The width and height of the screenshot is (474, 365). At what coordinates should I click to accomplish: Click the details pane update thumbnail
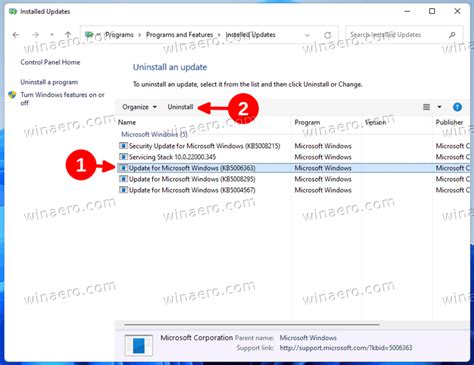point(139,345)
